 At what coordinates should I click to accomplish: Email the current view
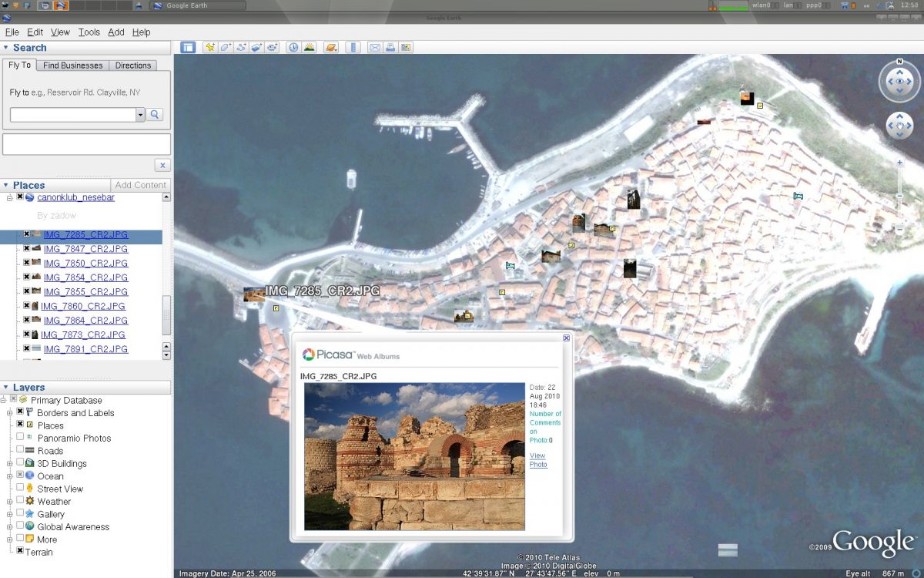tap(375, 47)
